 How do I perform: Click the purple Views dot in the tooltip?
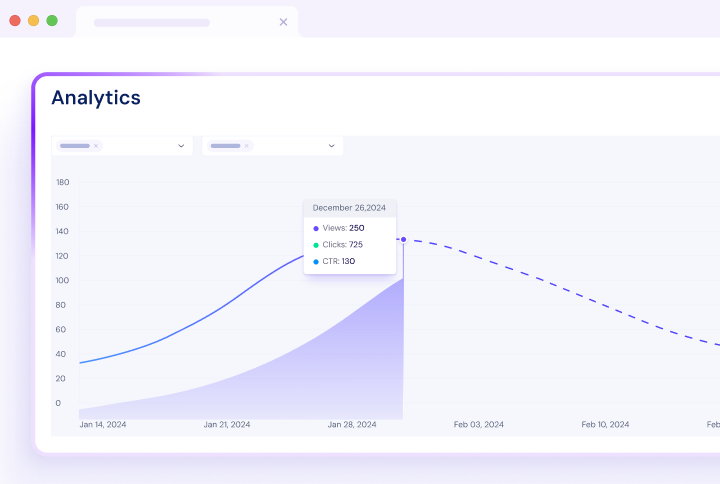coord(316,229)
